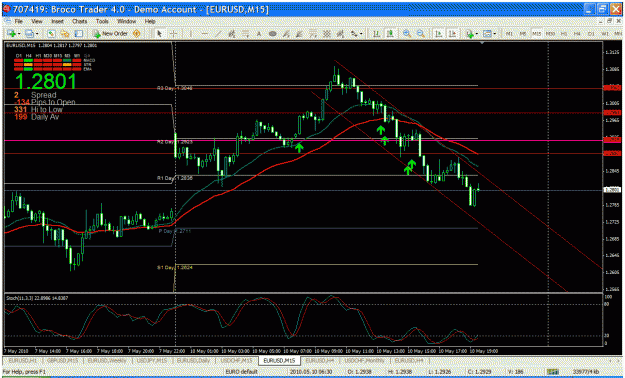Switch to W1 timeframe
The width and height of the screenshot is (625, 378).
[x=605, y=34]
